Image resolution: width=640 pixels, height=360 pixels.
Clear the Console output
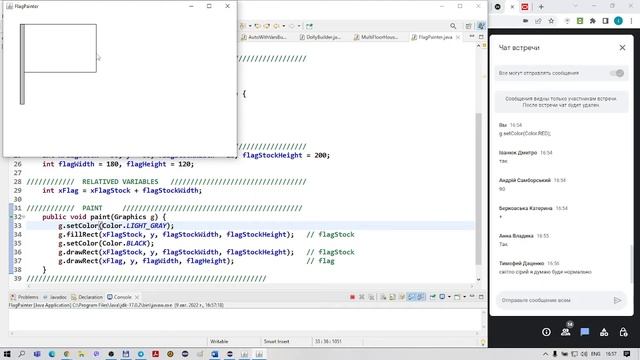[383, 297]
